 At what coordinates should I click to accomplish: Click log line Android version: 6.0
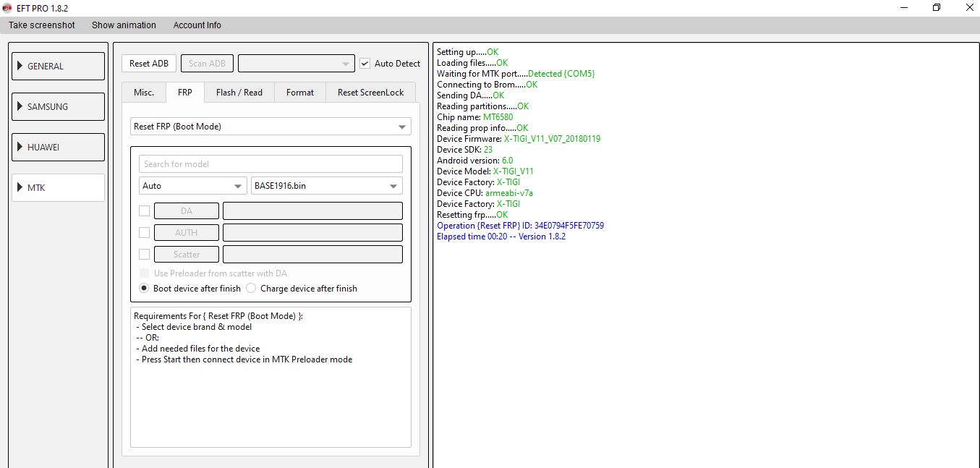click(x=475, y=161)
